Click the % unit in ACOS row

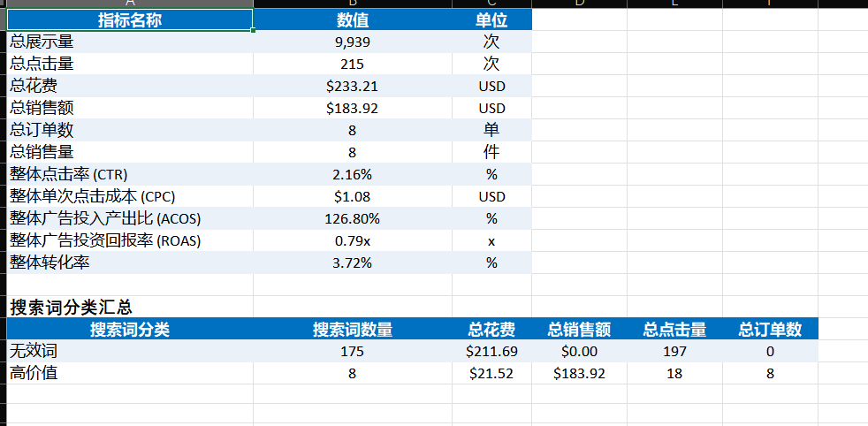(x=491, y=219)
